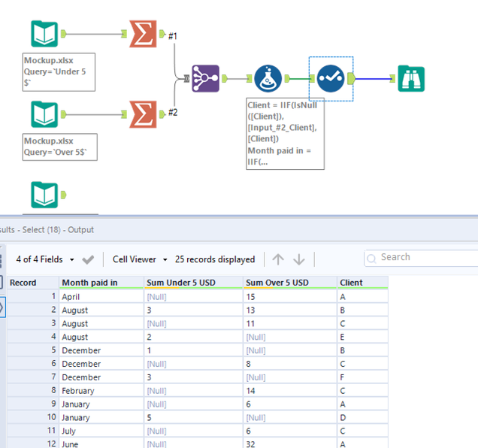This screenshot has width=478, height=448.
Task: Open the Cell Viewer dropdown
Action: pos(140,259)
